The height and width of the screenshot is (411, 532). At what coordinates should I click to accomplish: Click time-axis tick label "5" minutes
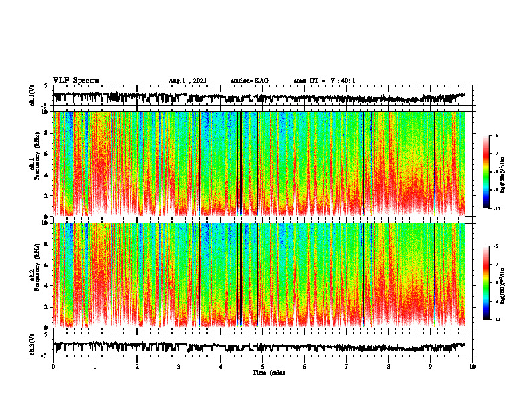pos(263,367)
